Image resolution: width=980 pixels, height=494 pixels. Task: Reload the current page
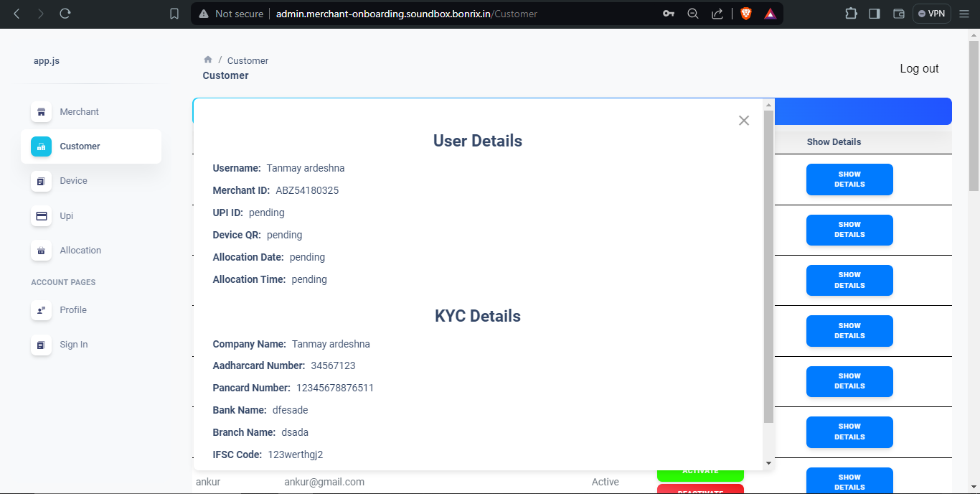tap(65, 13)
